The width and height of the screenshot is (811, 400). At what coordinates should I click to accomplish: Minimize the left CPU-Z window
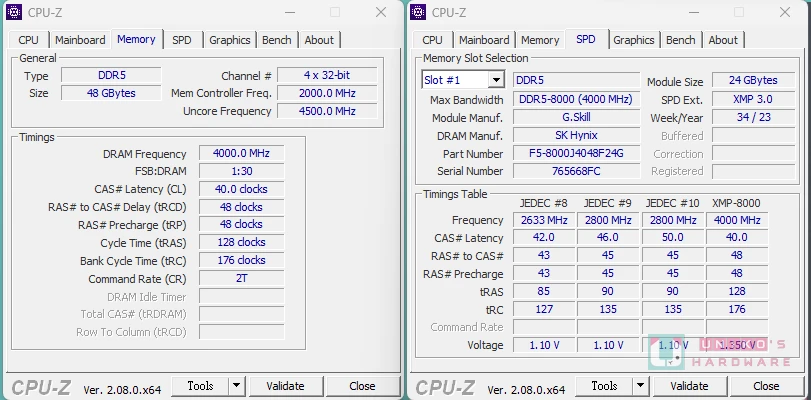[x=290, y=12]
